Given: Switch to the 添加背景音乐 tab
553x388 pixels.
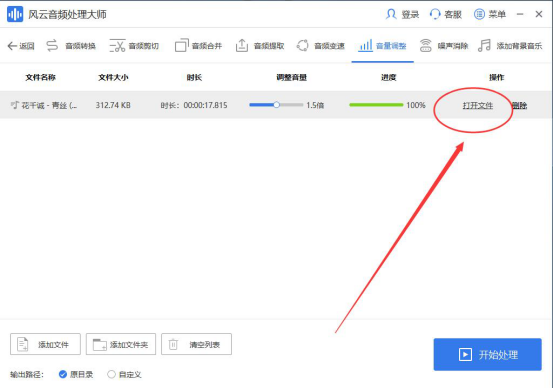Looking at the screenshot, I should pos(510,46).
